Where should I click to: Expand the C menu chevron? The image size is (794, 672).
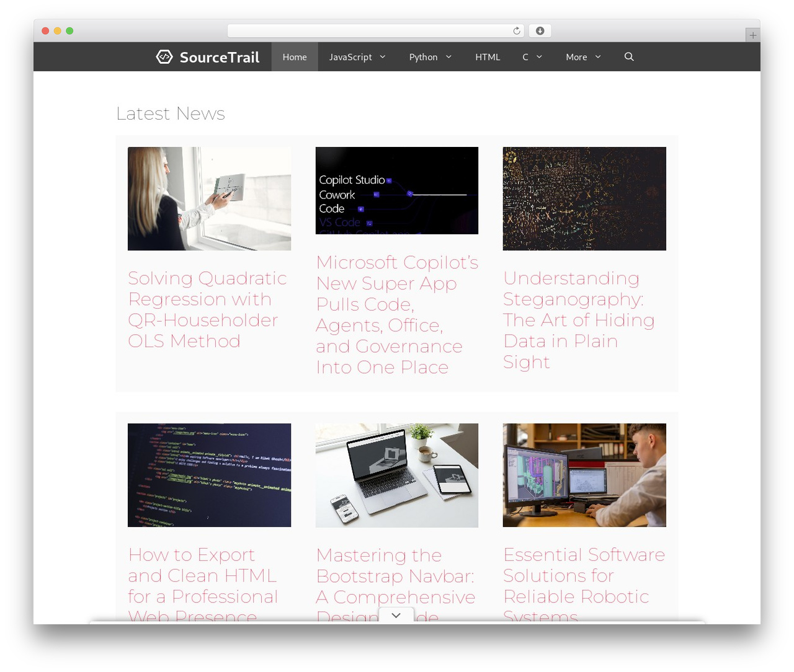(539, 56)
